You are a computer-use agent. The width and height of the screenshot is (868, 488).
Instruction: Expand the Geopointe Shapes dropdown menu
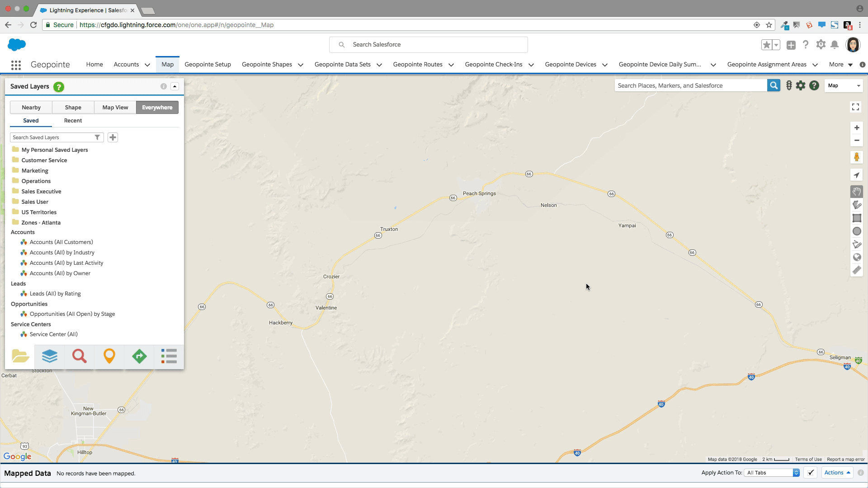(301, 64)
